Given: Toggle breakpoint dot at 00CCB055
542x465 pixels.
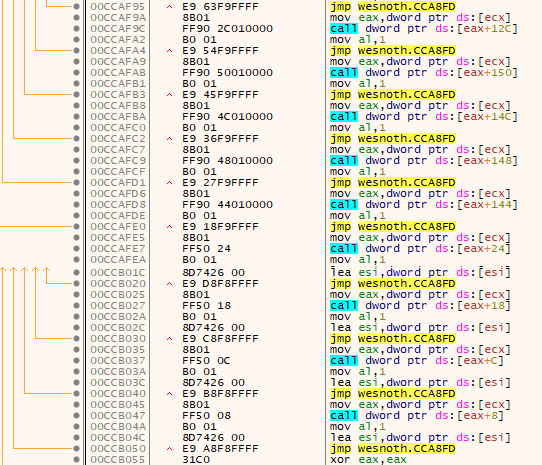Looking at the screenshot, I should point(76,459).
